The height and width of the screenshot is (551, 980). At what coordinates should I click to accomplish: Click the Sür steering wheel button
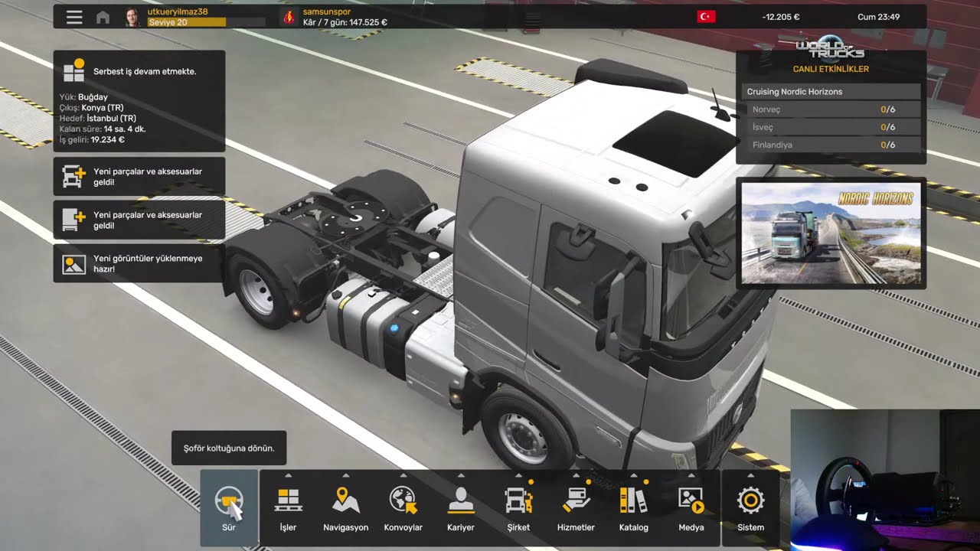229,508
